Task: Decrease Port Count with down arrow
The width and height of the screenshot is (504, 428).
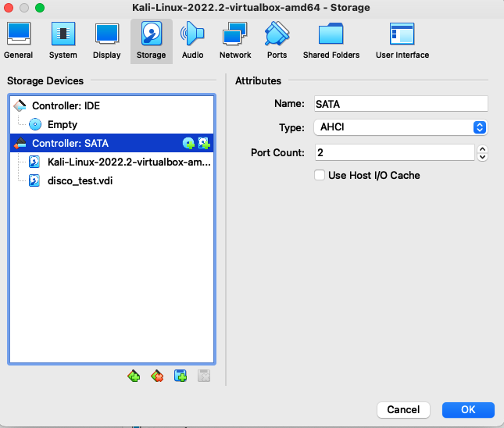Action: [482, 157]
